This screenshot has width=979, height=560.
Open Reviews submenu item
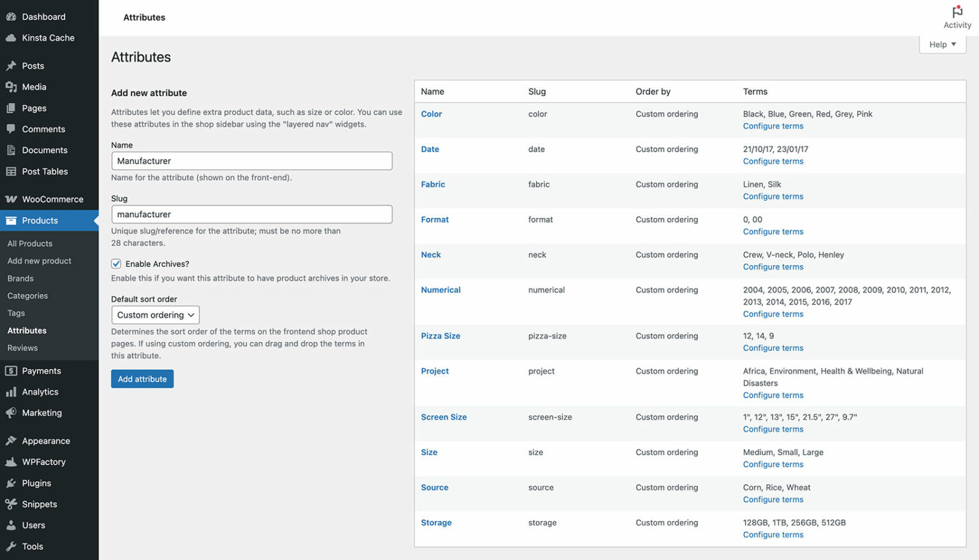pos(22,348)
